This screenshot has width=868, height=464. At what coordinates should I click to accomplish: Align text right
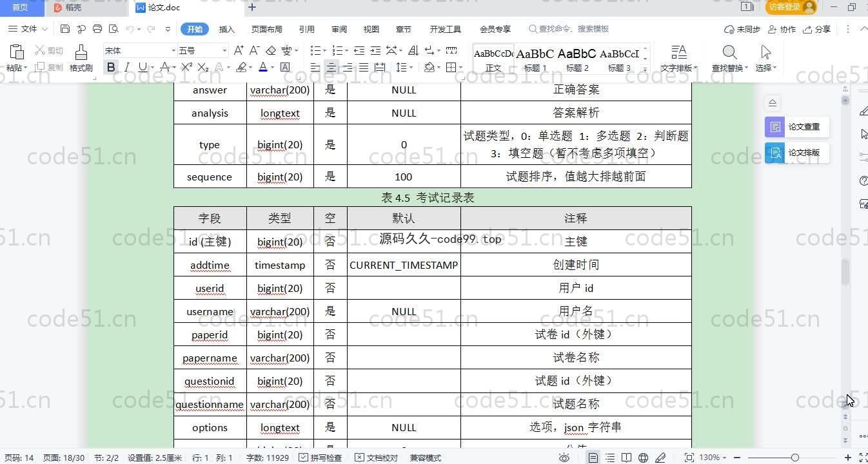(x=348, y=67)
